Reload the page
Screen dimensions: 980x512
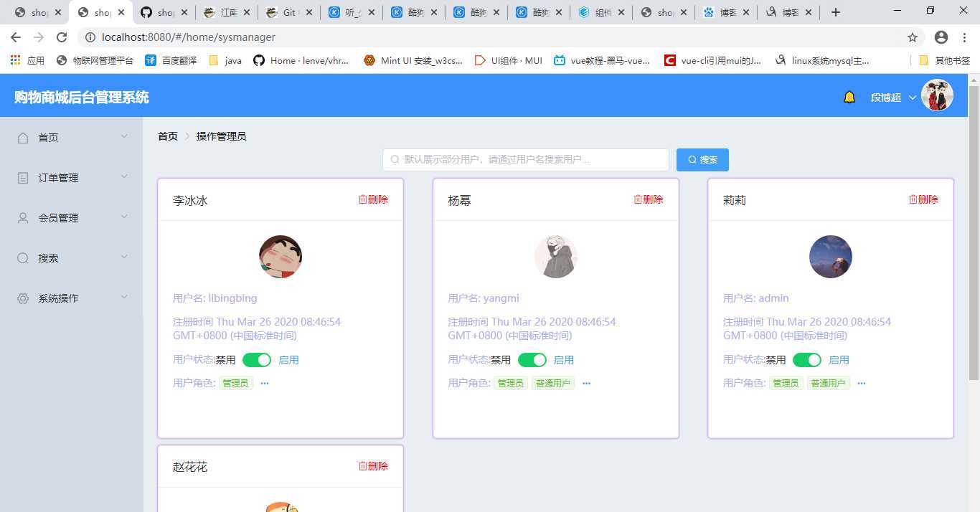[62, 37]
